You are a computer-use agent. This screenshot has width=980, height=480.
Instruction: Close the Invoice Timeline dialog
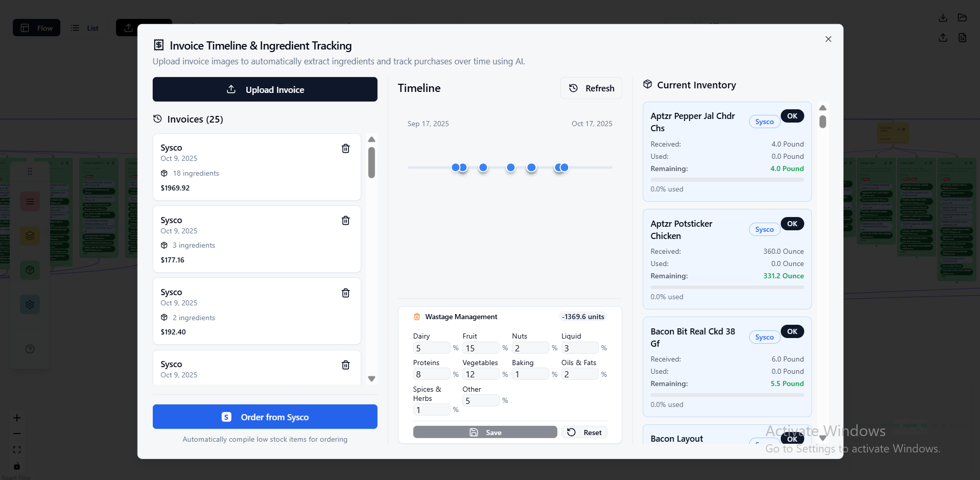(828, 39)
